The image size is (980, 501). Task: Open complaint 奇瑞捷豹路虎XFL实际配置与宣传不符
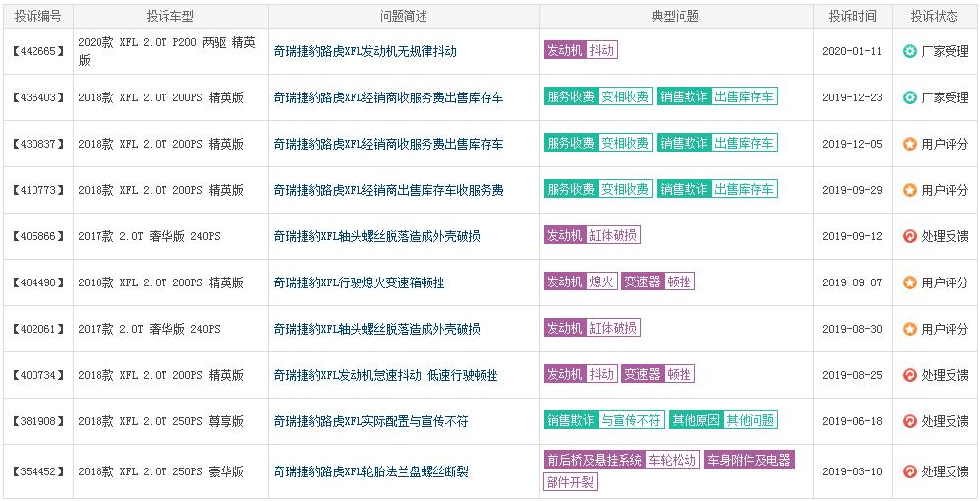click(x=370, y=421)
